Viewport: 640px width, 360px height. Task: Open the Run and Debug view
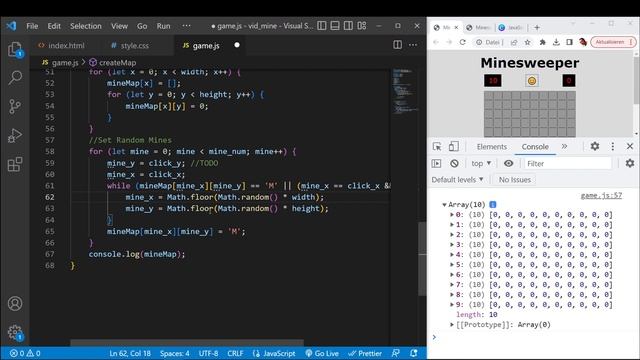[x=15, y=136]
